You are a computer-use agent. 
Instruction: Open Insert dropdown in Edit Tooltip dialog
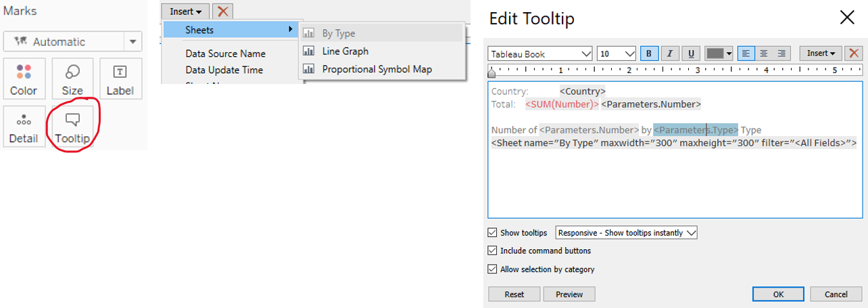(x=821, y=53)
